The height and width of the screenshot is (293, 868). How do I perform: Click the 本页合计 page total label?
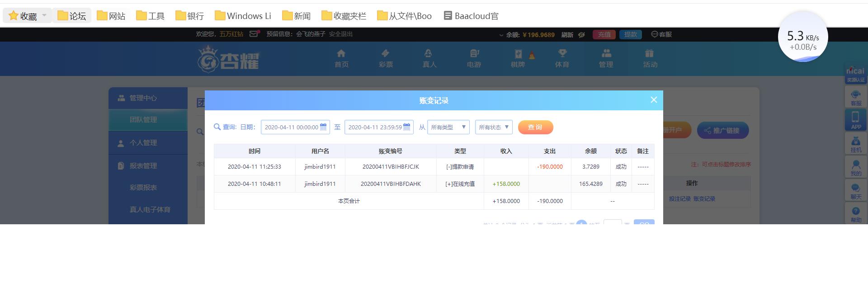click(349, 201)
